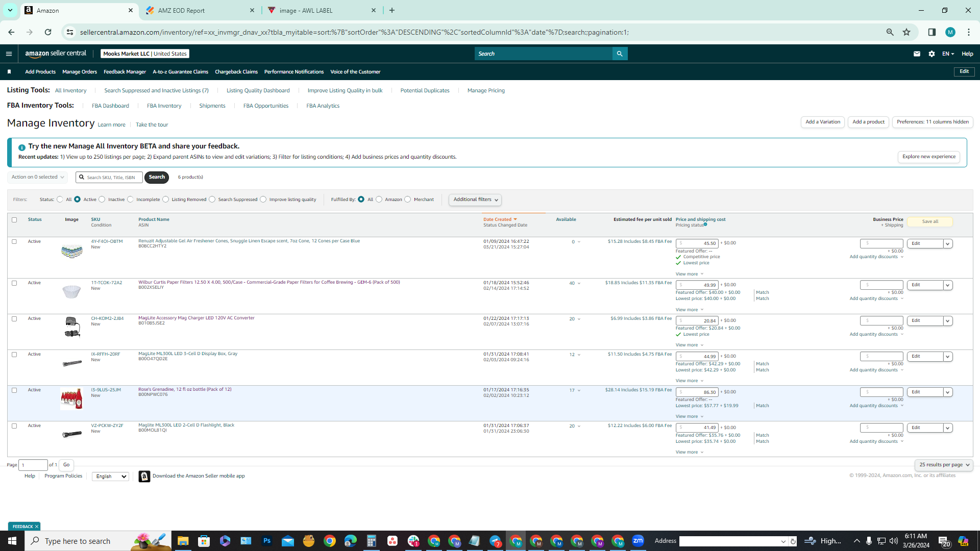Open File Explorer from the taskbar

pyautogui.click(x=183, y=541)
